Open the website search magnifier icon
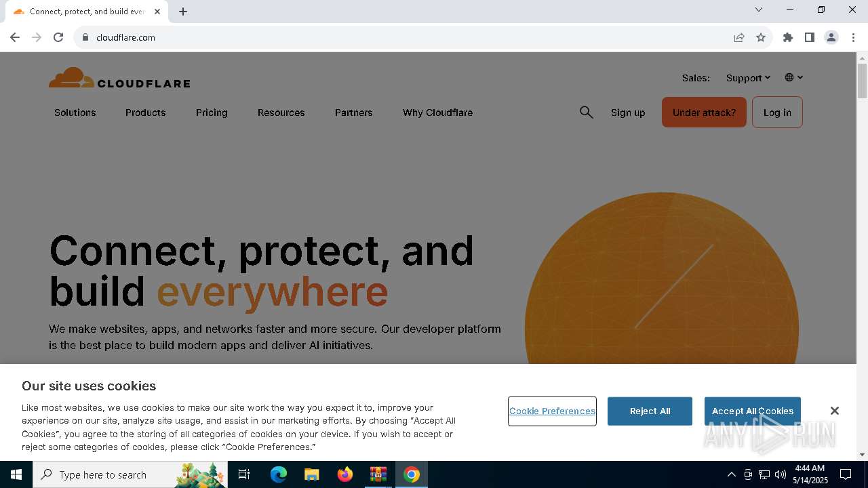 click(587, 113)
